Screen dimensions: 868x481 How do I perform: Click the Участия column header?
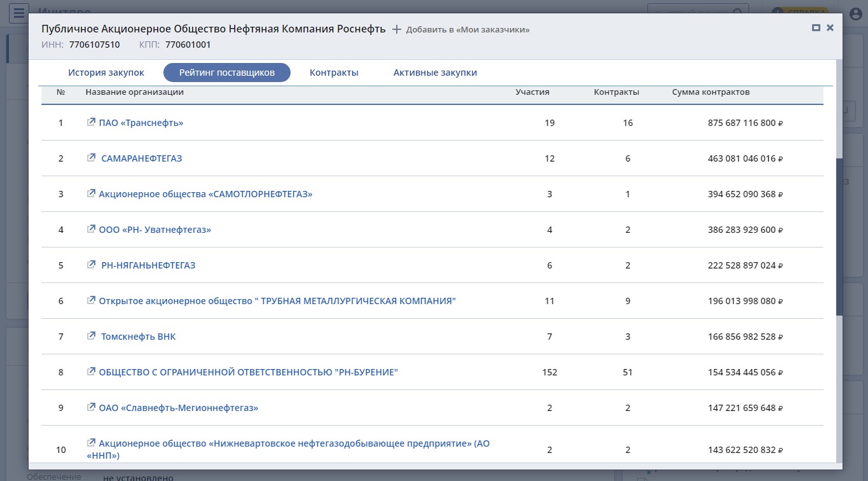coord(532,92)
